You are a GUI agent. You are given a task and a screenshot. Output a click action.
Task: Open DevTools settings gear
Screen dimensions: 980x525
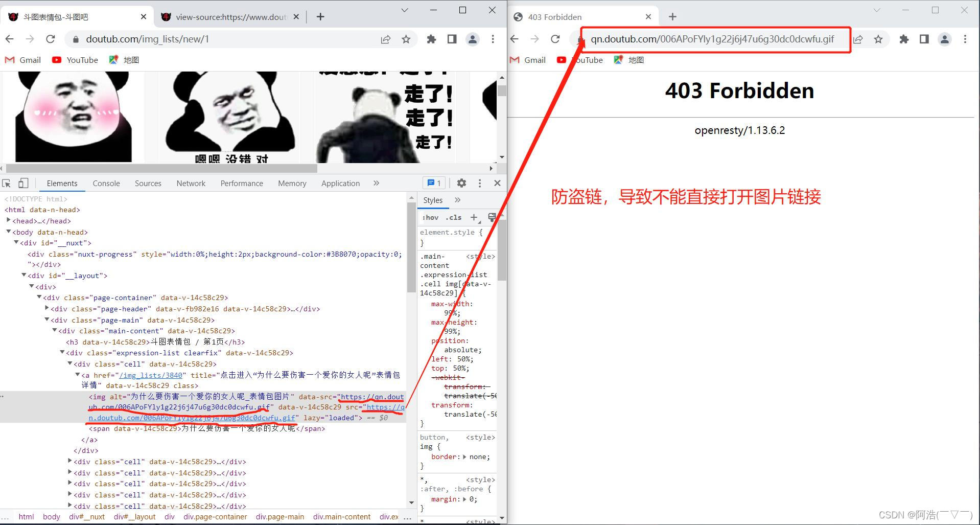(461, 183)
